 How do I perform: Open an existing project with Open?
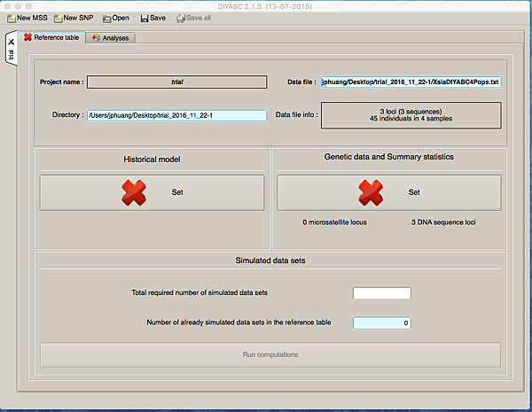pyautogui.click(x=116, y=18)
